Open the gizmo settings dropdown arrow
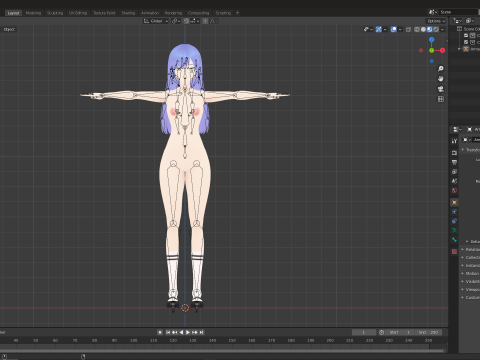The height and width of the screenshot is (360, 480). tap(385, 29)
